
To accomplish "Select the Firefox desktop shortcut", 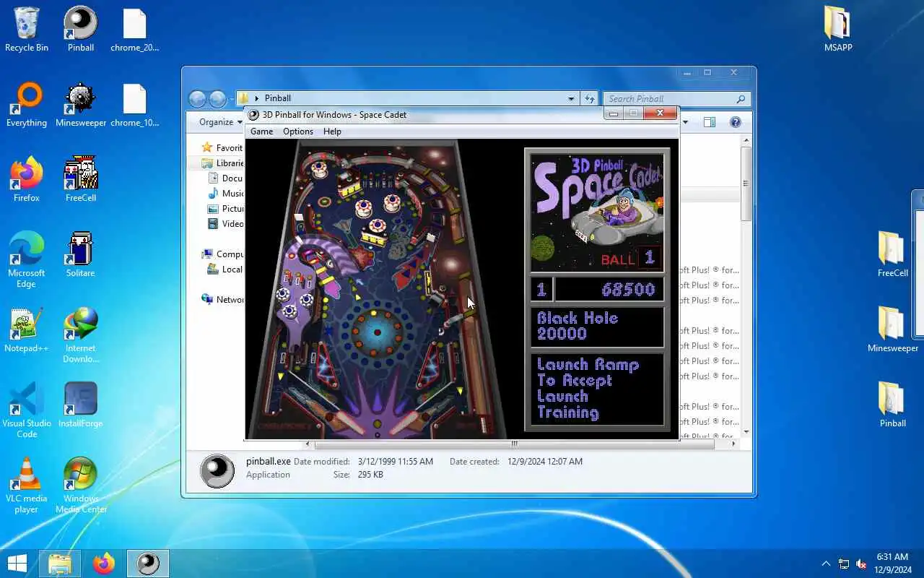I will [27, 180].
